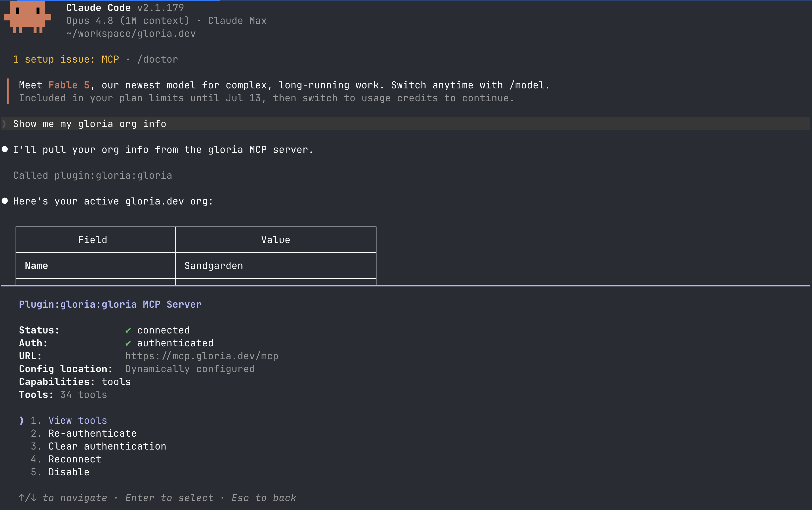812x510 pixels.
Task: Click 'Included in your plan limits' notice line
Action: [266, 98]
